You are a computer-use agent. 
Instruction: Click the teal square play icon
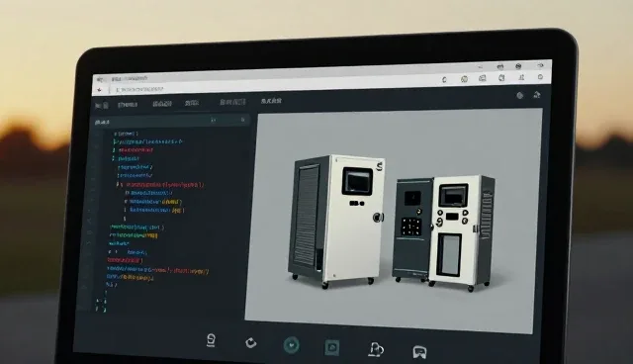[x=332, y=347]
